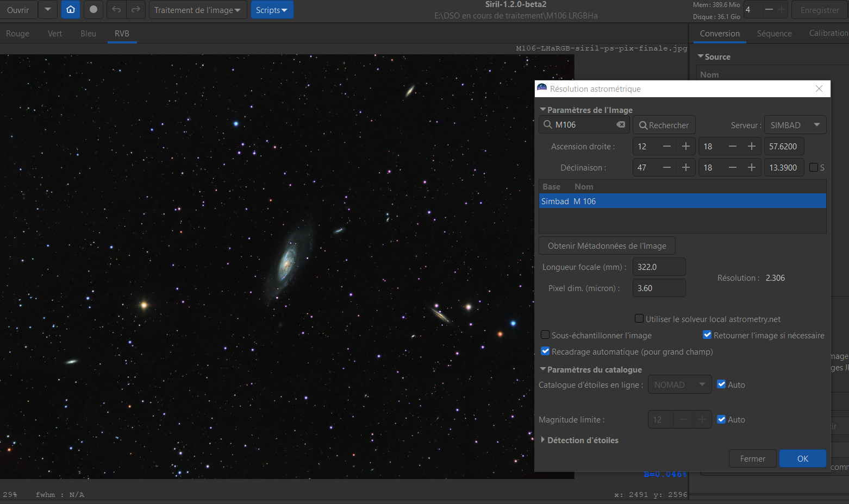849x504 pixels.
Task: Close the Résolution astrométrique dialog
Action: point(819,89)
